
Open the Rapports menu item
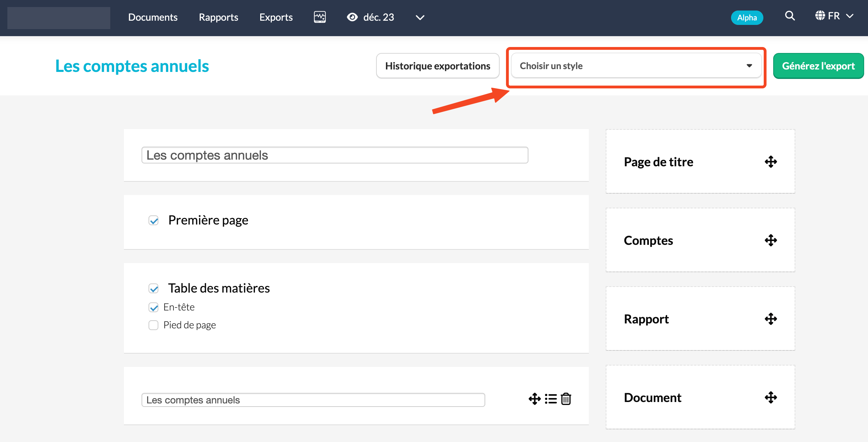[x=218, y=17]
